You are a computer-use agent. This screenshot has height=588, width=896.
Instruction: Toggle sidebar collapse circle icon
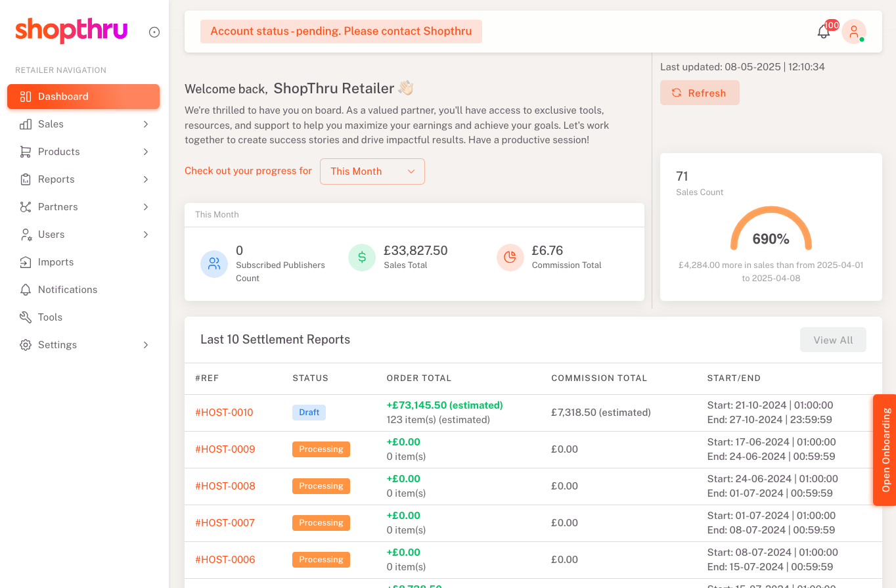[x=154, y=32]
